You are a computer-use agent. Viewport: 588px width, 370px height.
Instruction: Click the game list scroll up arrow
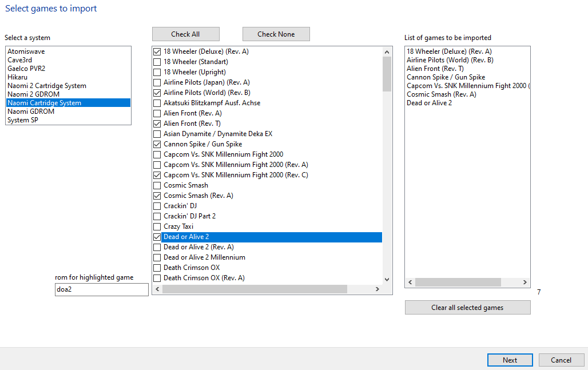[x=387, y=51]
